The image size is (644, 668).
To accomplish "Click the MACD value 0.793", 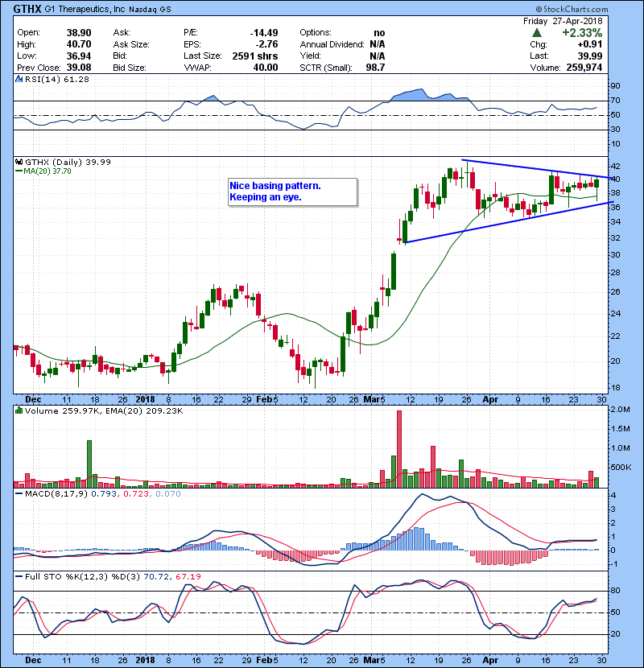I will (x=104, y=494).
